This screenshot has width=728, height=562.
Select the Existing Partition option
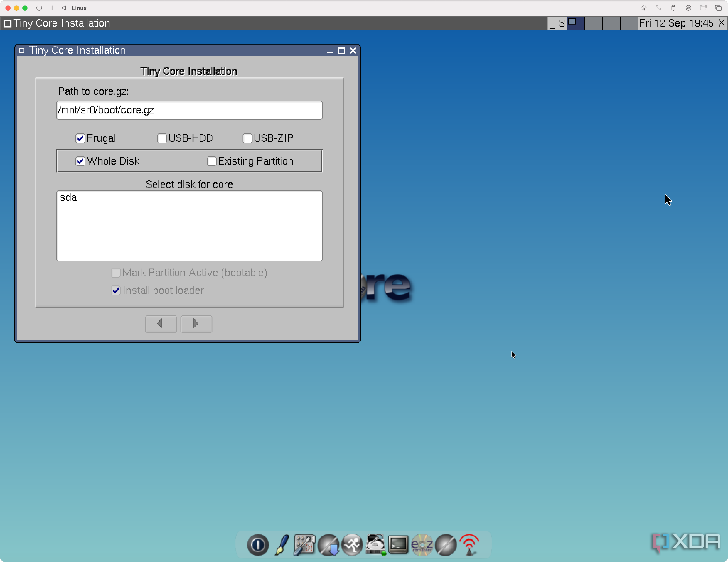[x=212, y=161]
